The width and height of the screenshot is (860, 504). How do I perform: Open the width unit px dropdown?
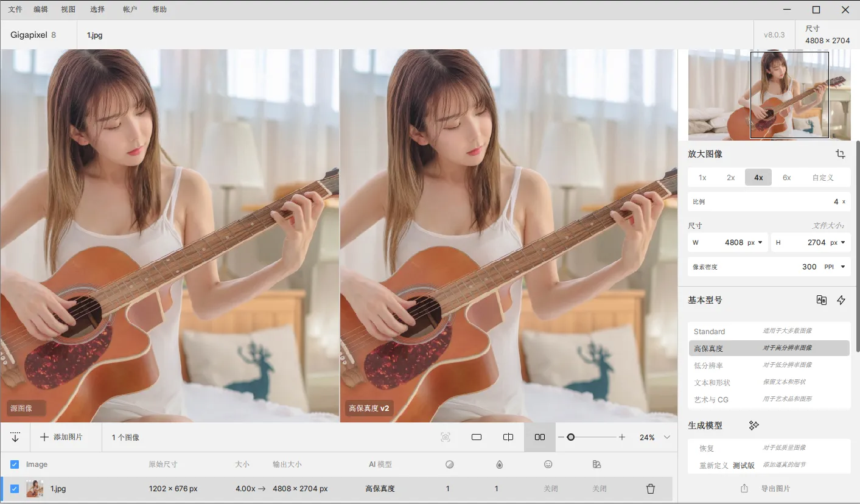pyautogui.click(x=755, y=242)
